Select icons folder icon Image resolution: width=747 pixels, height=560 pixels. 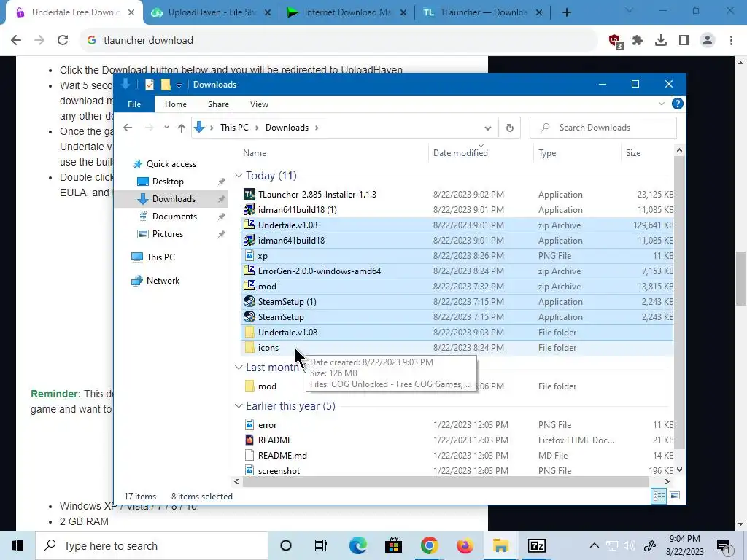(x=249, y=348)
